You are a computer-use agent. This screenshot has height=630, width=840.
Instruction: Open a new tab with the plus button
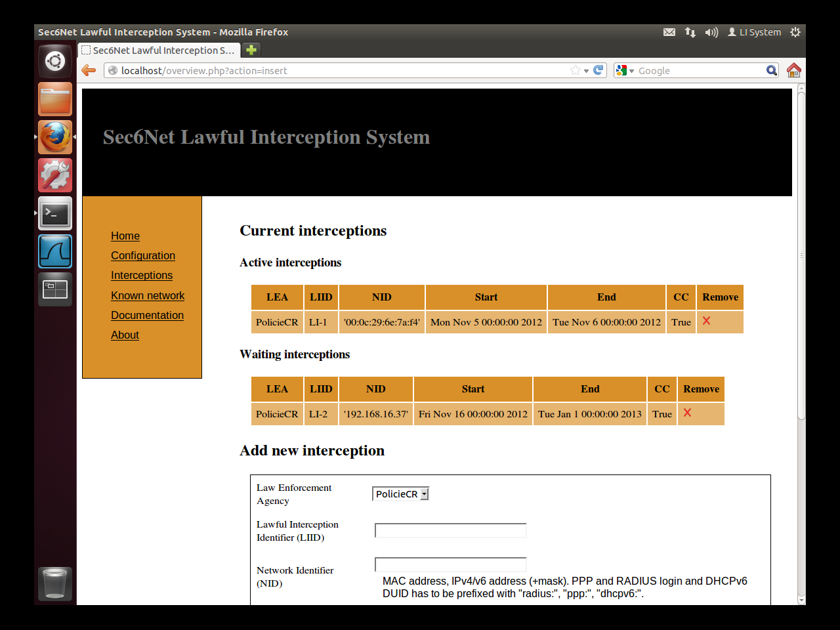(x=251, y=50)
